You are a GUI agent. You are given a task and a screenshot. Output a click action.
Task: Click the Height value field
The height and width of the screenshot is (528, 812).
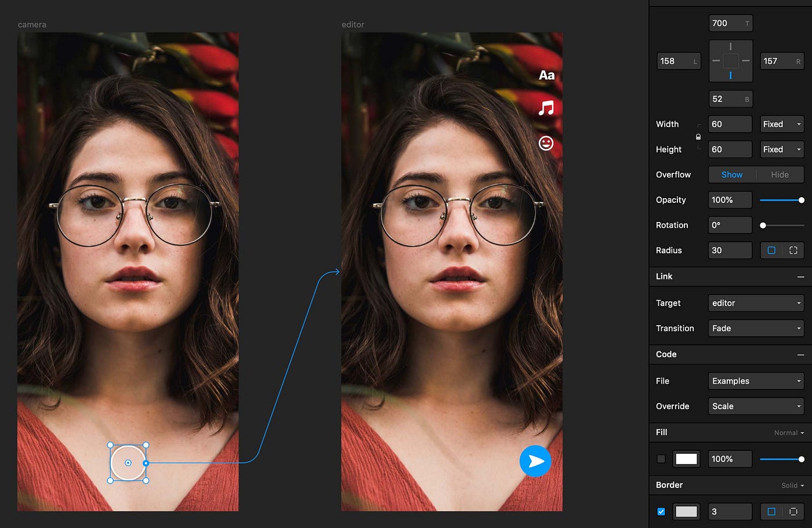click(x=730, y=150)
